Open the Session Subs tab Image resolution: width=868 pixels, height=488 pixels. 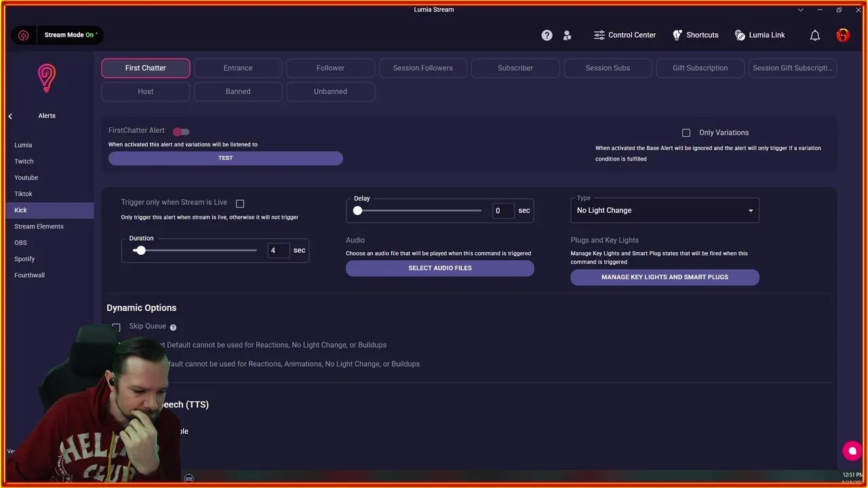(608, 68)
